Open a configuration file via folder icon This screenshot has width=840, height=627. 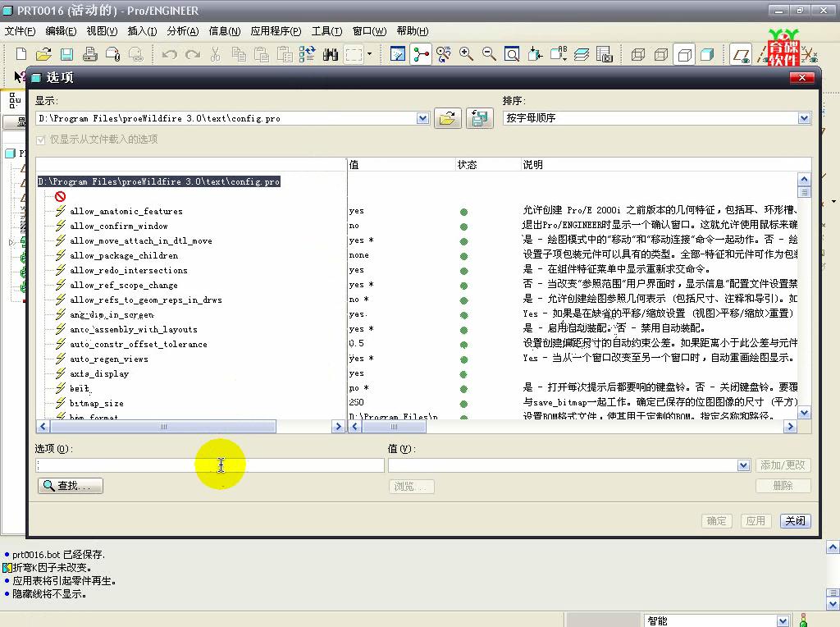click(x=447, y=118)
